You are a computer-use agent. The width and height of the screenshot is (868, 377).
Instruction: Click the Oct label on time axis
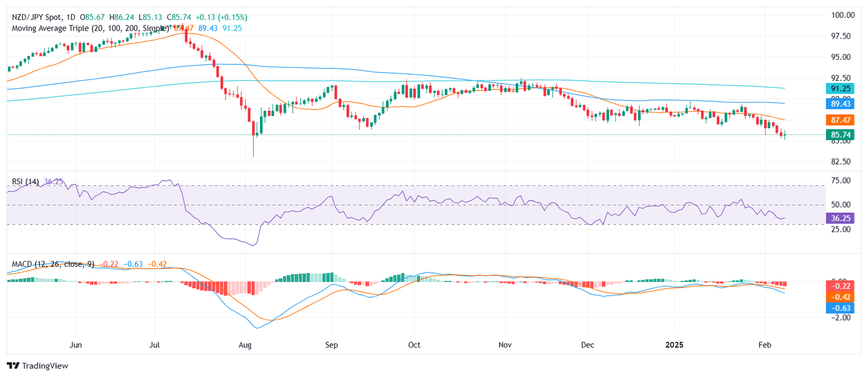click(x=414, y=345)
